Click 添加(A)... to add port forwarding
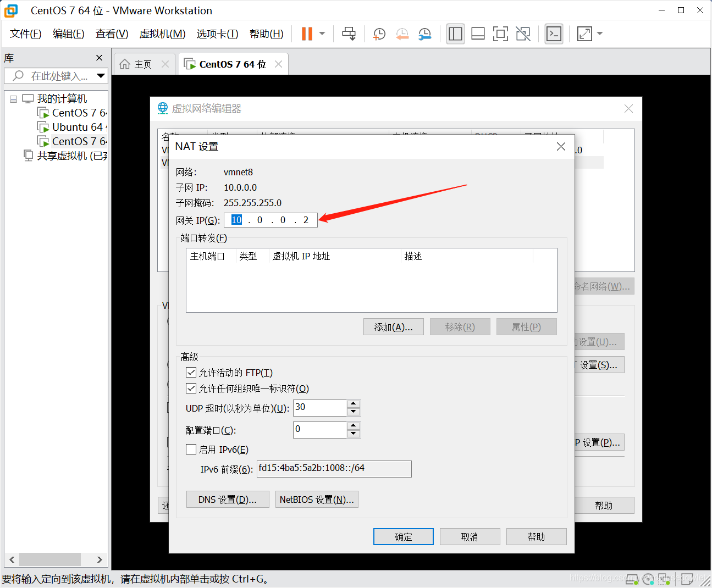Screen dimensions: 712x588 394,327
